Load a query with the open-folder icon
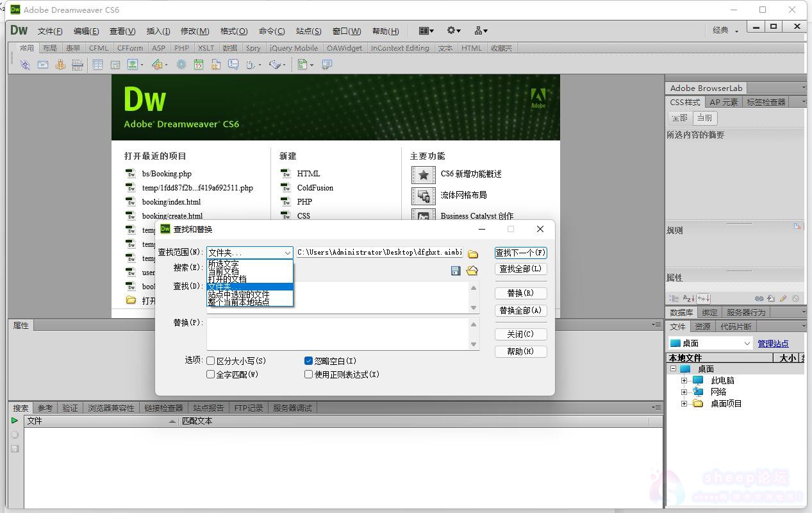This screenshot has width=812, height=513. pos(472,271)
